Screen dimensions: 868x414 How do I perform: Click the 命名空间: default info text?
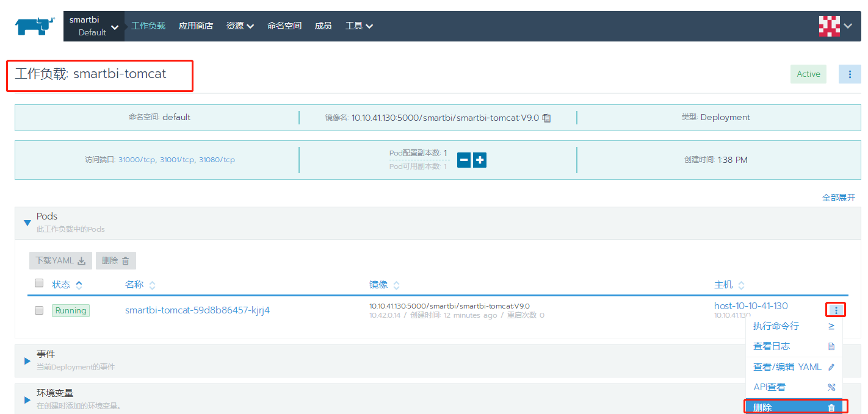pyautogui.click(x=159, y=117)
